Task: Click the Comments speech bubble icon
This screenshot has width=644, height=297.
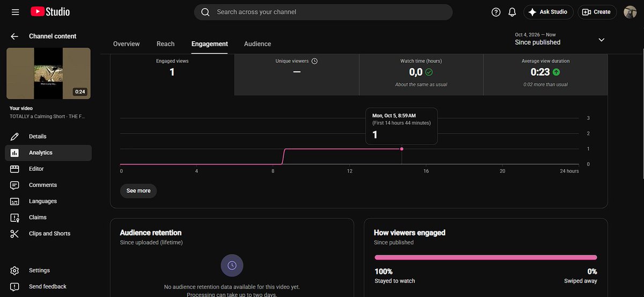Action: [x=15, y=185]
